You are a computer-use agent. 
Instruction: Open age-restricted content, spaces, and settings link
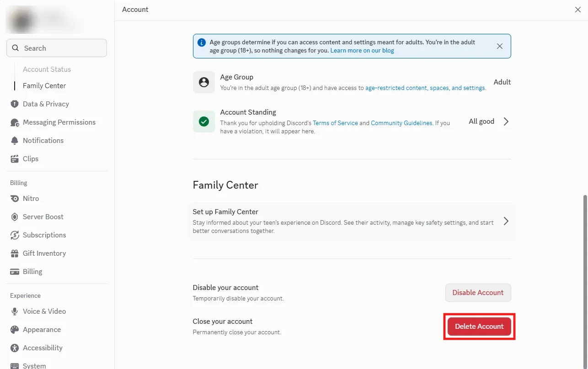tap(425, 88)
